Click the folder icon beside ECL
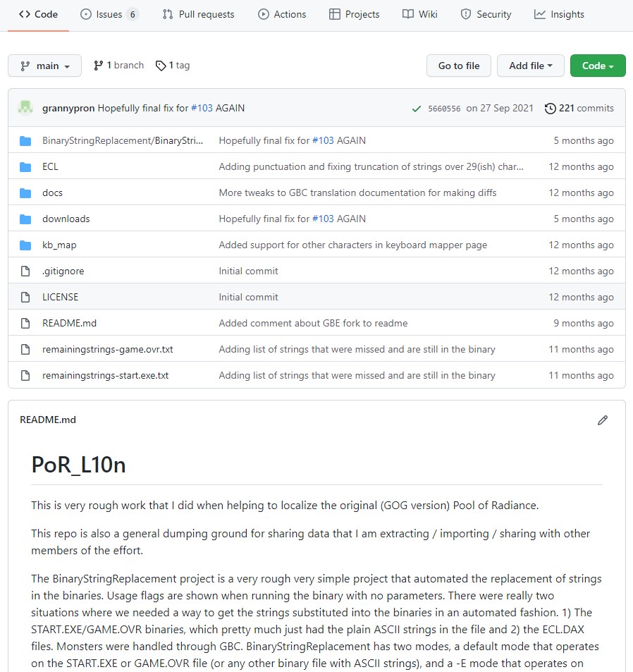Image resolution: width=633 pixels, height=672 pixels. click(x=26, y=167)
